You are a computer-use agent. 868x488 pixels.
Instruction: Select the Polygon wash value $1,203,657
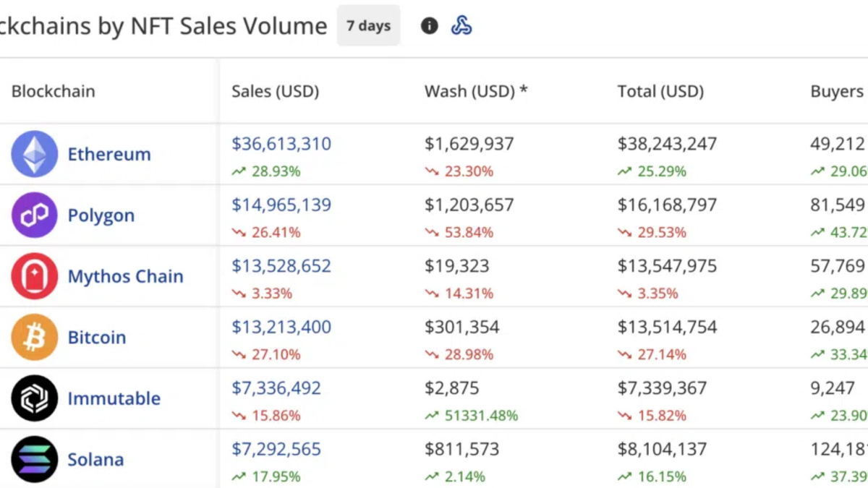click(x=469, y=205)
